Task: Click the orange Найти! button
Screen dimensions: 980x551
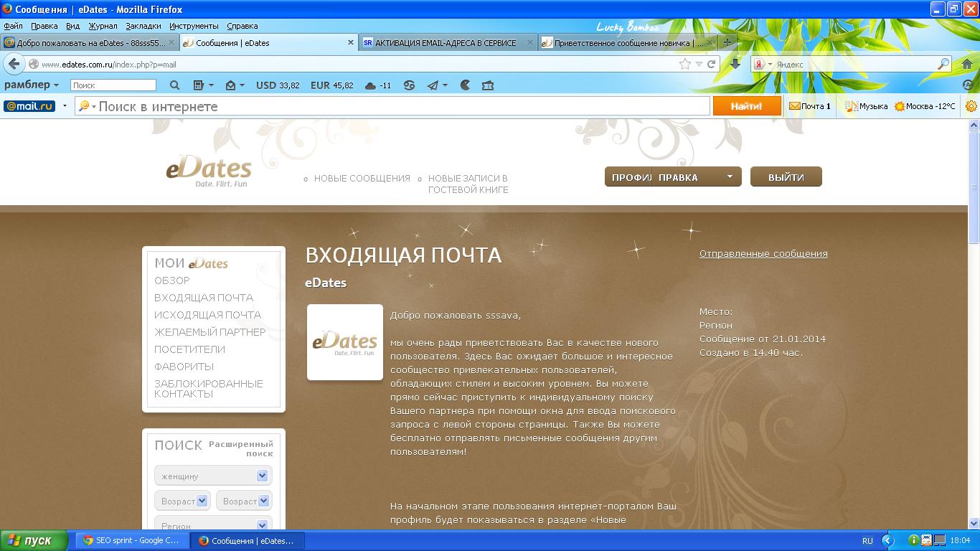Action: (x=747, y=106)
